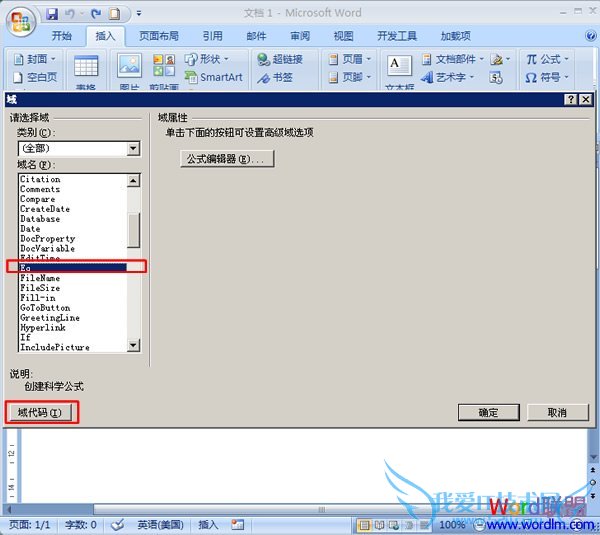Select the Eq field name
600x535 pixels.
tap(73, 268)
